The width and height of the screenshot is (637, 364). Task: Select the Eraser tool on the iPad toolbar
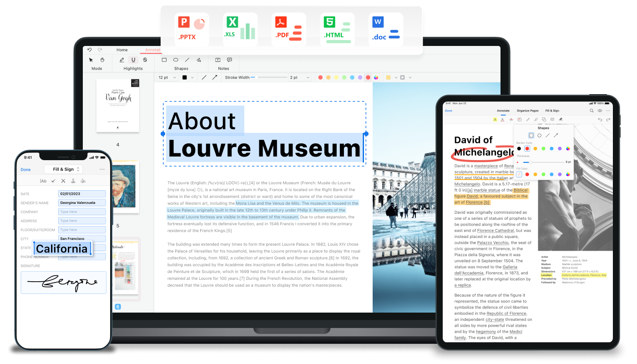coord(560,119)
